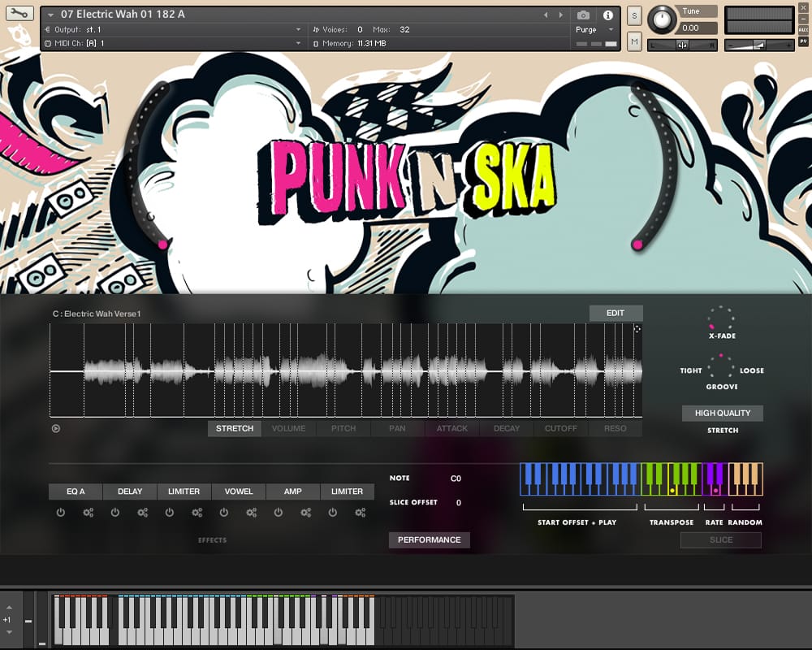This screenshot has width=812, height=650.
Task: Toggle power for the first LIMITER effect
Action: 170,513
